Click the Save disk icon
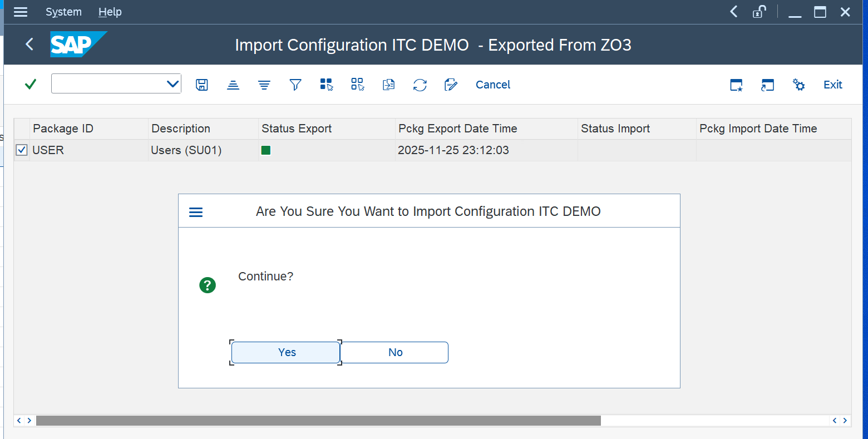The image size is (868, 439). tap(202, 85)
